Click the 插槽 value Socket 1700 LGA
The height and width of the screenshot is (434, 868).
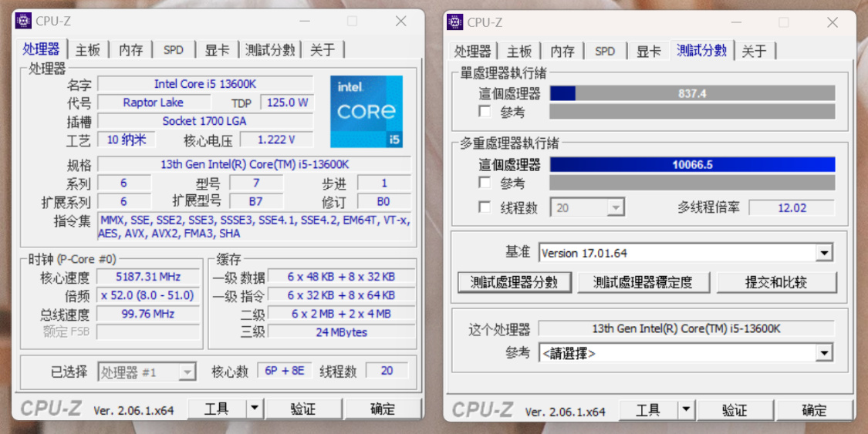click(x=205, y=121)
